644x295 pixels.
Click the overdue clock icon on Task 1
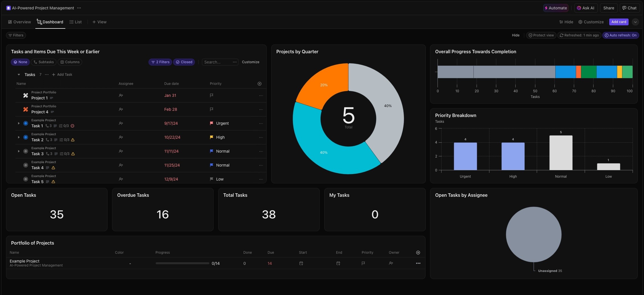click(72, 126)
